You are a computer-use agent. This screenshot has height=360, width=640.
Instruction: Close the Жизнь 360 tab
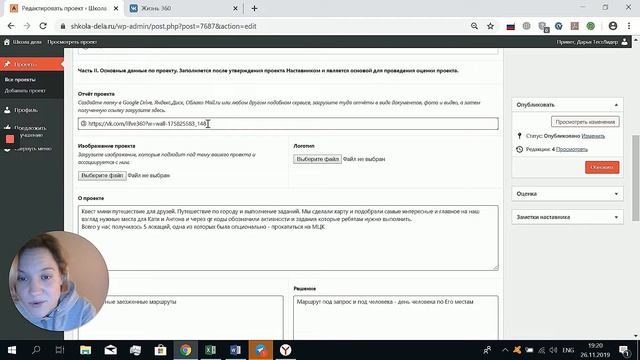click(x=236, y=8)
